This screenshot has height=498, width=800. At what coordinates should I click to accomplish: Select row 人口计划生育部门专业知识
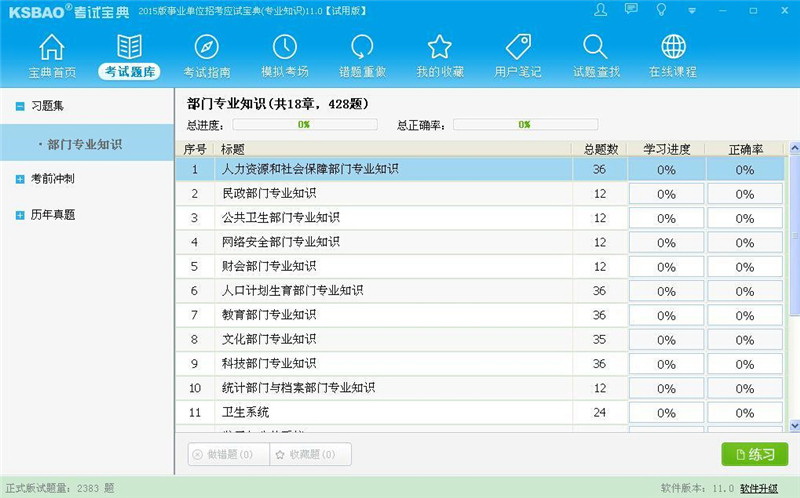tap(480, 291)
